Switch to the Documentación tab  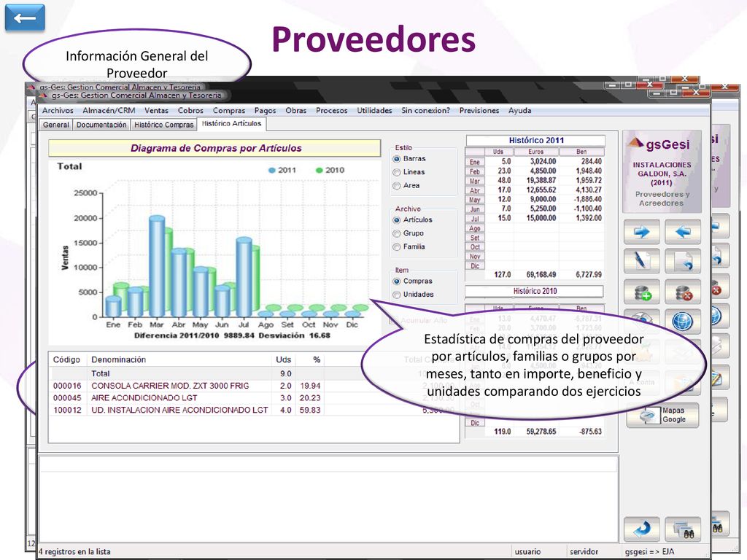101,125
